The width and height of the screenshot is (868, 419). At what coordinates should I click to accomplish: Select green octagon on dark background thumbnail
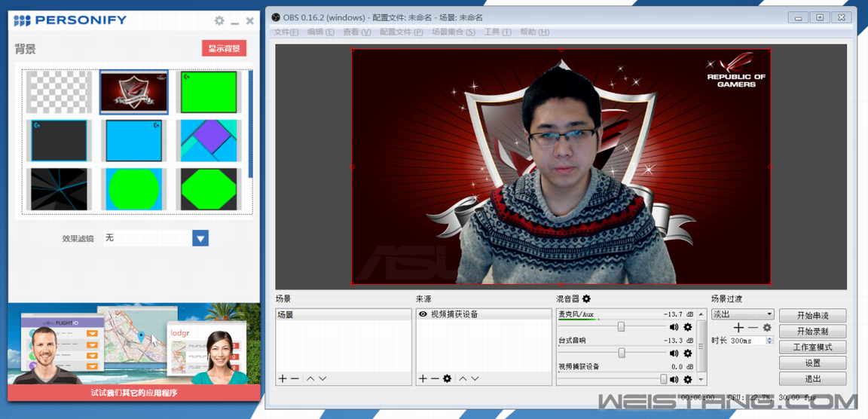(x=209, y=189)
